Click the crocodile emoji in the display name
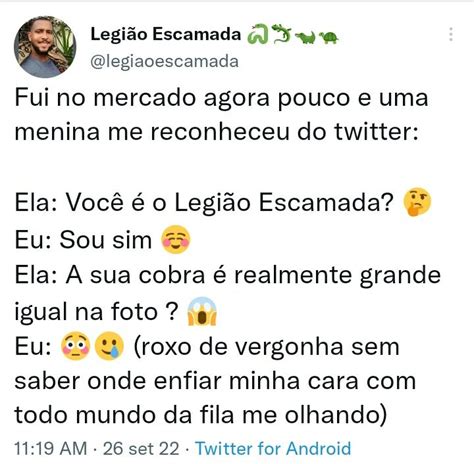This screenshot has height=464, width=474. point(306,38)
